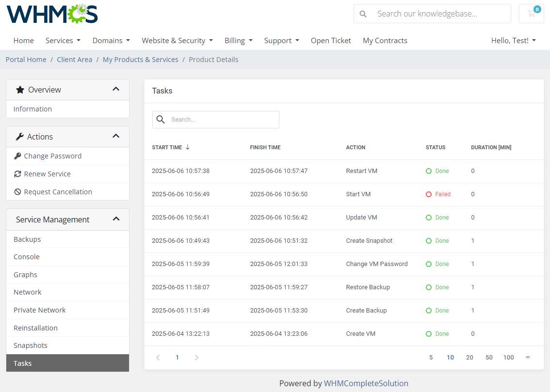Viewport: 550px width, 392px height.
Task: Click the star icon in the Overview header
Action: (x=20, y=89)
